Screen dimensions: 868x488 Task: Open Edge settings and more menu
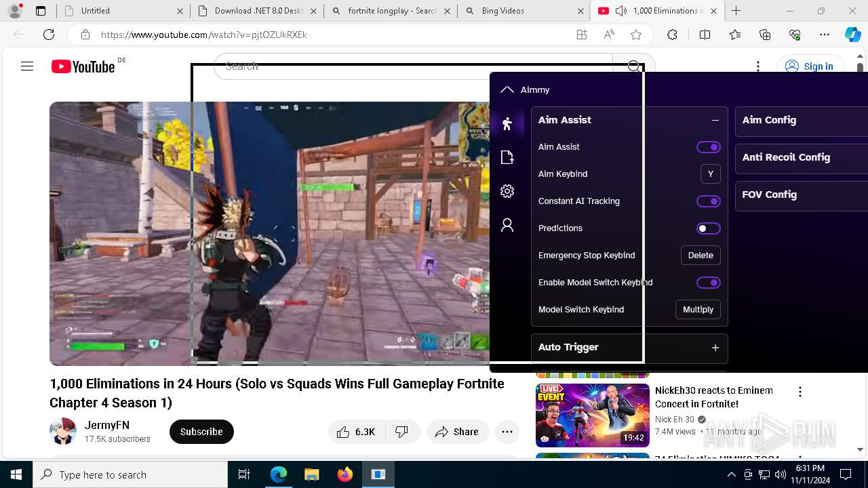(825, 35)
